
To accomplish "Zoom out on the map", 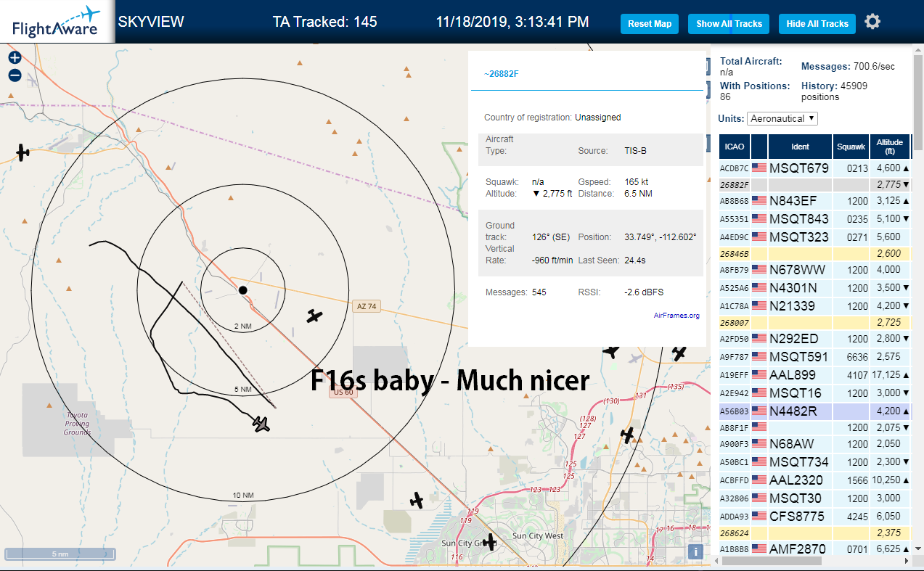I will click(15, 75).
